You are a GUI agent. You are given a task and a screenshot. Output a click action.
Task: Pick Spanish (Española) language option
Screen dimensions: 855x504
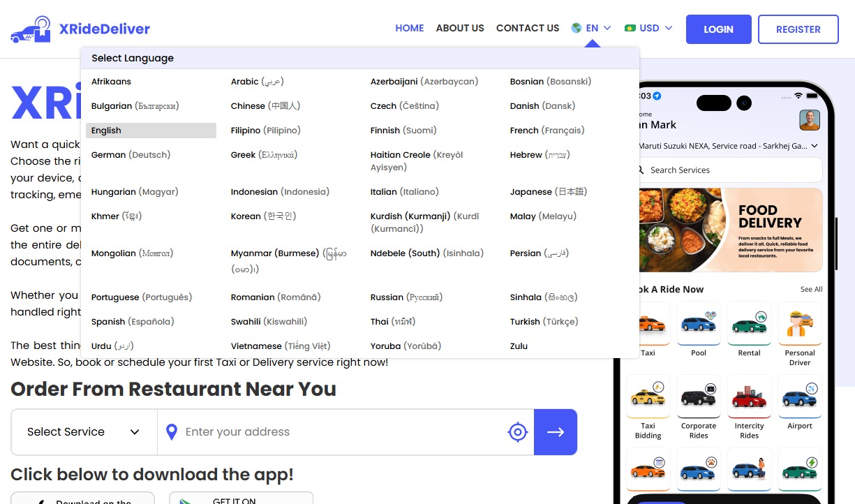tap(133, 322)
